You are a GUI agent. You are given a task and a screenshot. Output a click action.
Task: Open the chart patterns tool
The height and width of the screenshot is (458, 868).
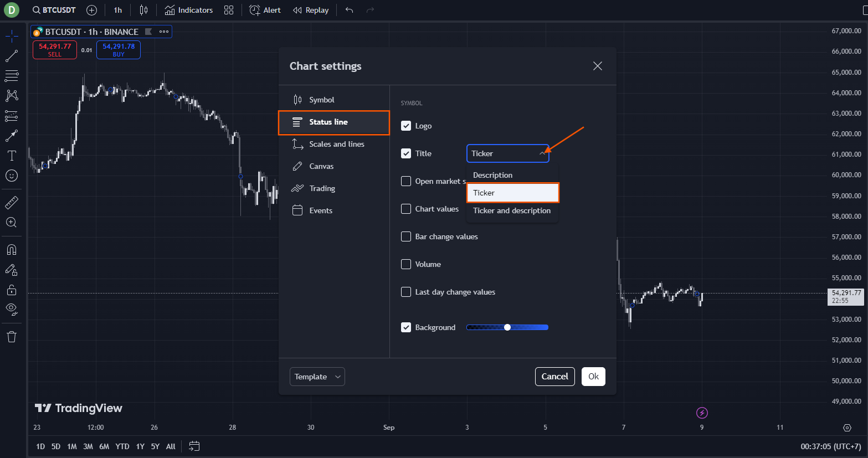pyautogui.click(x=12, y=95)
